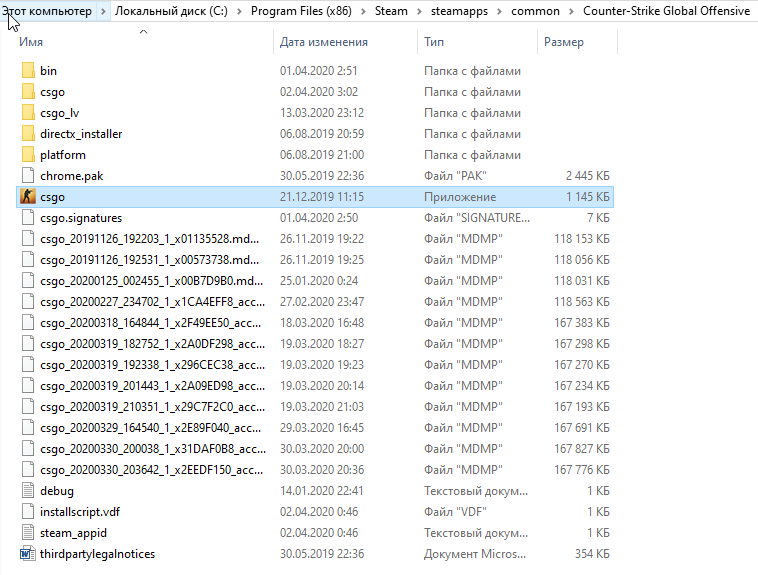Click date 13.03.2020 23:12 of csgo_lv

[x=321, y=113]
